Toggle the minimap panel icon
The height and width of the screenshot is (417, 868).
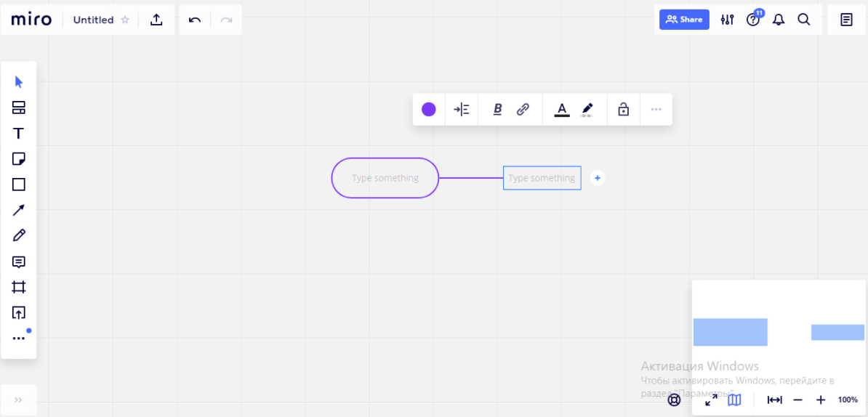734,400
